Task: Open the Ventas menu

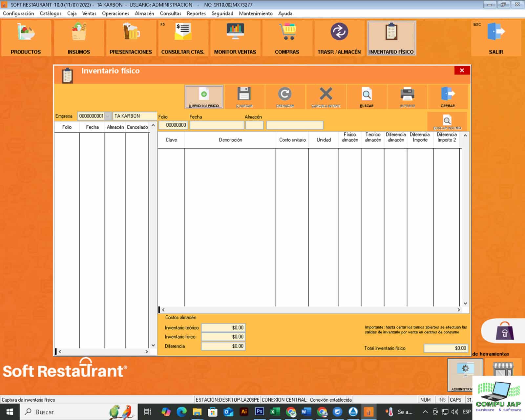Action: 89,13
